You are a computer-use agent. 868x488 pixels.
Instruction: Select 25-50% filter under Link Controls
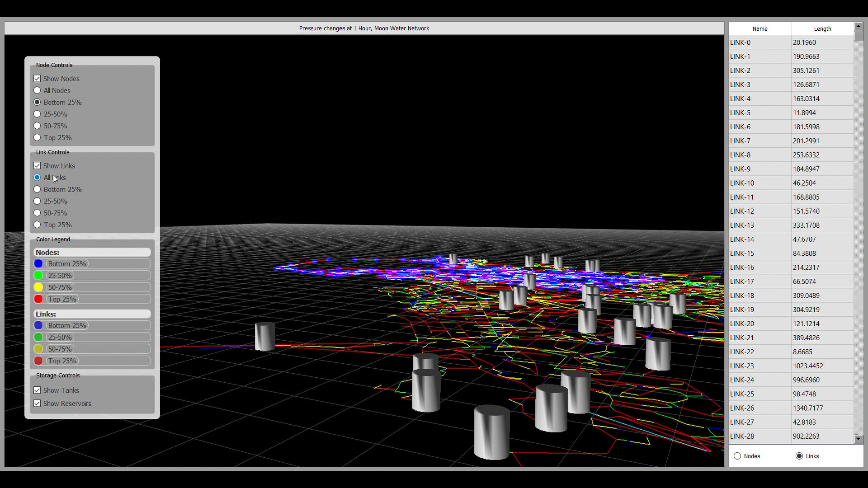[x=37, y=201]
